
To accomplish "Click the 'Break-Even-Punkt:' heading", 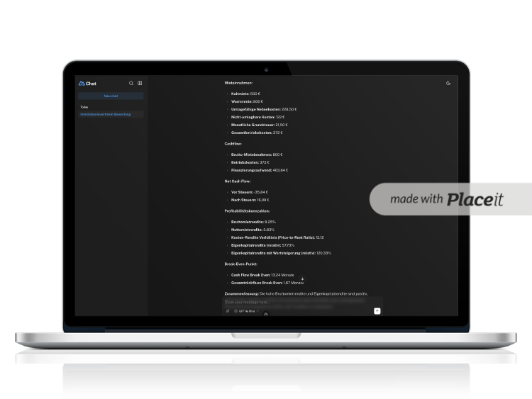I will pyautogui.click(x=240, y=264).
